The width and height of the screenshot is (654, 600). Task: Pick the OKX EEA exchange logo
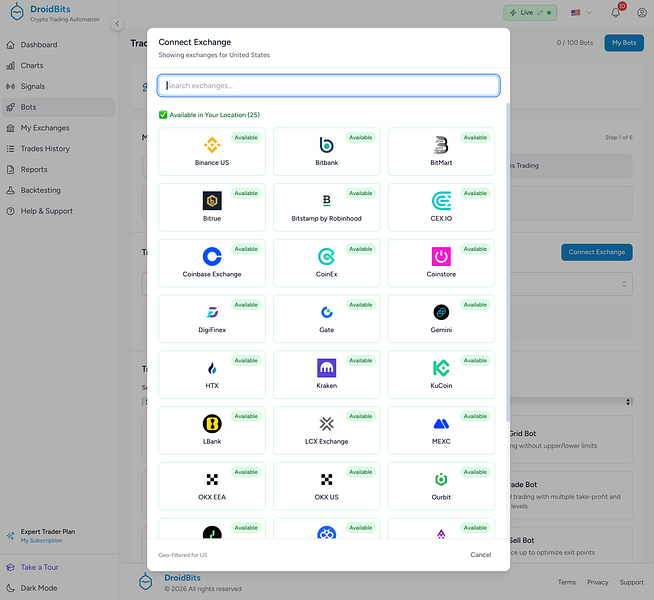click(x=212, y=479)
